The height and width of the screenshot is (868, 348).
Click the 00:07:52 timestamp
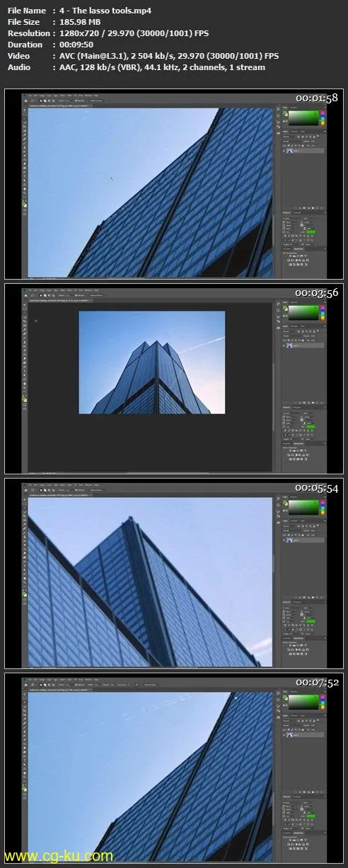coord(316,683)
